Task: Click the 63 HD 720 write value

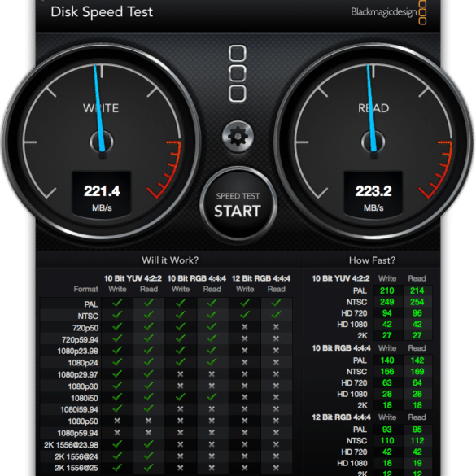Action: click(x=387, y=382)
